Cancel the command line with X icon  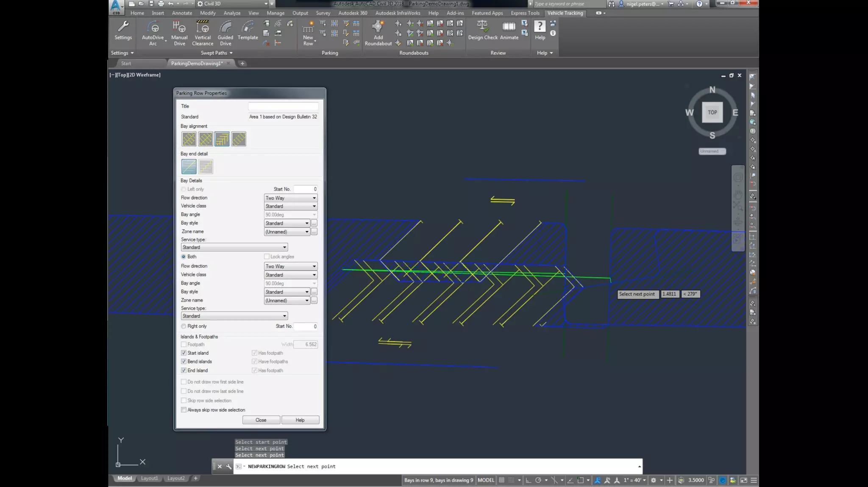[x=220, y=466]
